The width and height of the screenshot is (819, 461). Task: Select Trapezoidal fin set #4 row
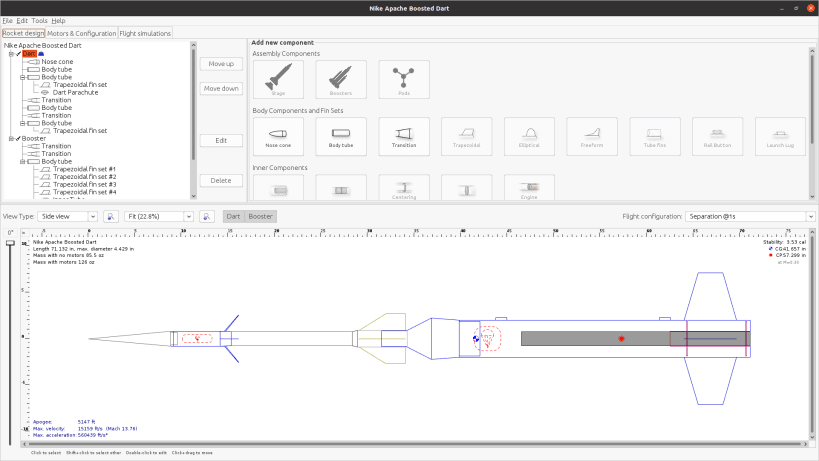coord(84,192)
